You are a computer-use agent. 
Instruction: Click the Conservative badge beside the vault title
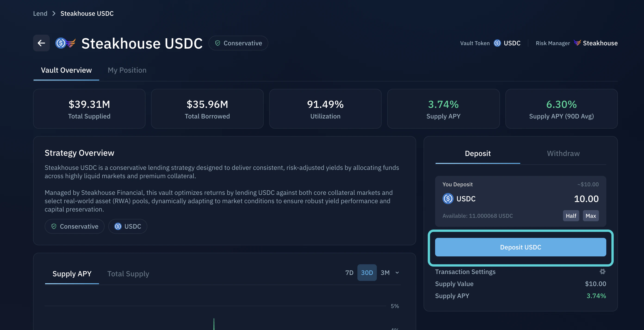238,43
